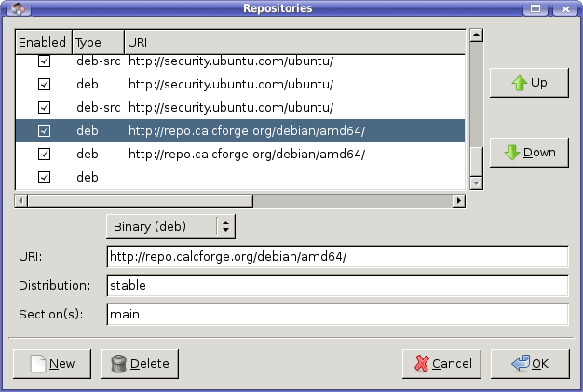583x392 pixels.
Task: Click the list's vertical scroll up arrow
Action: pos(476,36)
